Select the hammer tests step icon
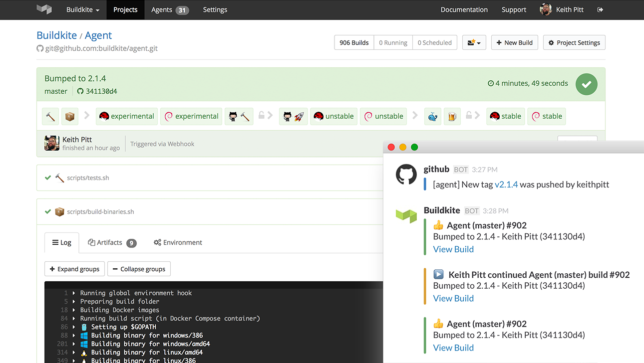 coord(50,116)
